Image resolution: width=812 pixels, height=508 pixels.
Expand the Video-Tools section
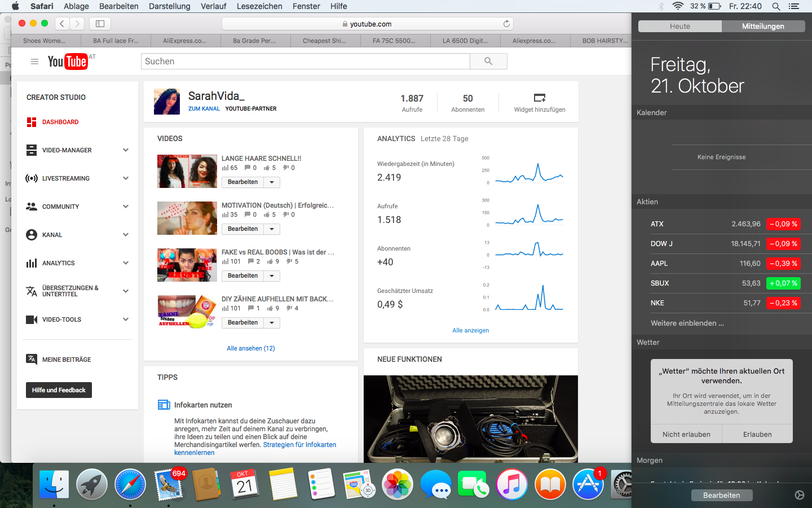coord(126,319)
